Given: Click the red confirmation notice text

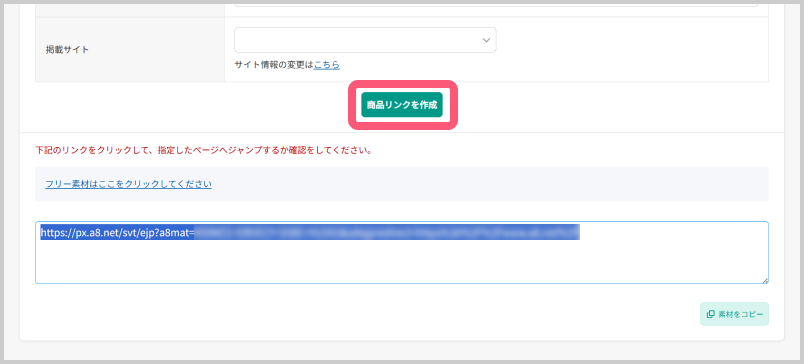Looking at the screenshot, I should (203, 151).
